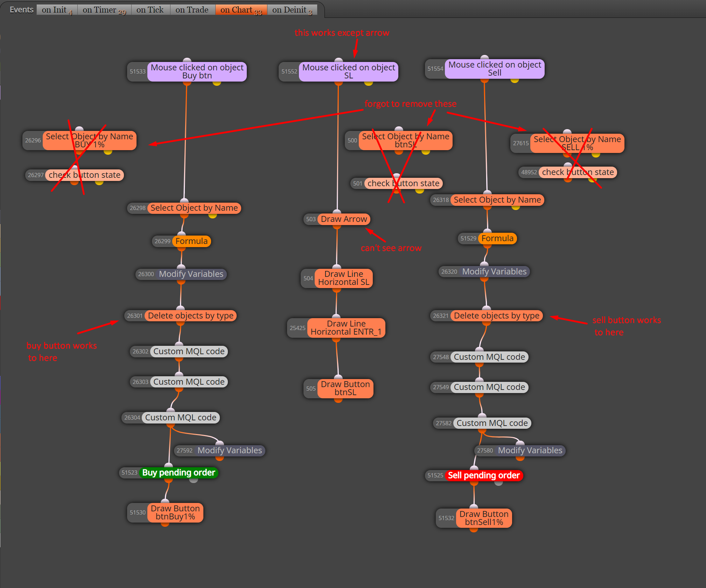Click the on Chart events tab
The width and height of the screenshot is (706, 588).
point(241,10)
